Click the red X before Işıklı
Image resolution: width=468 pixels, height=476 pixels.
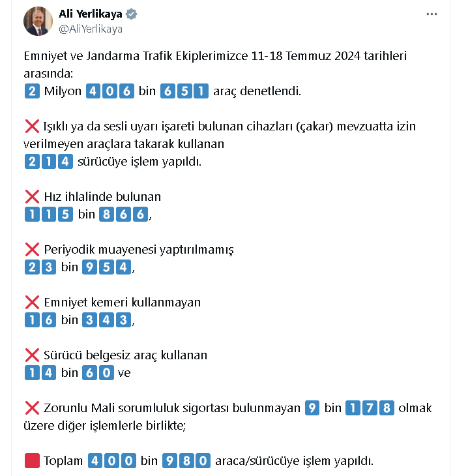coord(32,126)
